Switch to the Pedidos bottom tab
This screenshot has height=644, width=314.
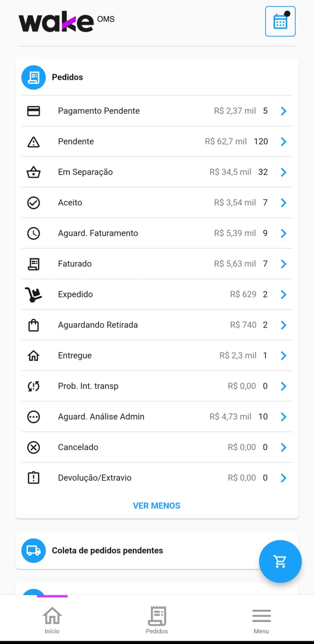coord(157,620)
